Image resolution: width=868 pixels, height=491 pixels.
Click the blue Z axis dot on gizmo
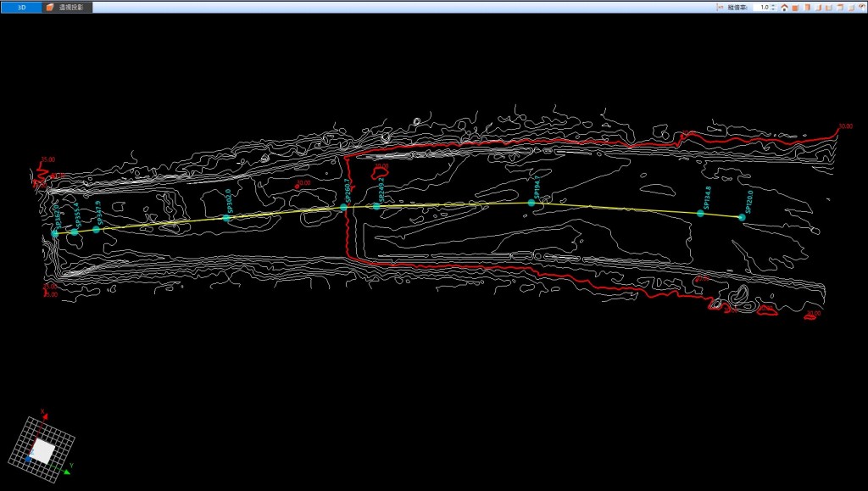pyautogui.click(x=28, y=459)
